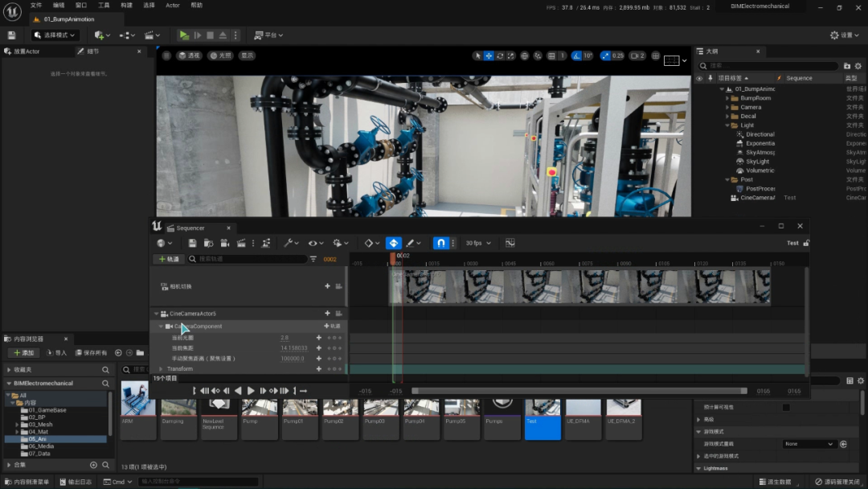
Task: Save the sequence with the Sequencer save icon
Action: (x=192, y=243)
